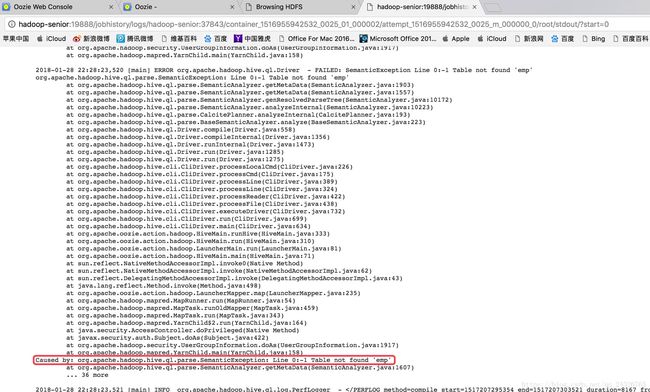650x392 pixels.
Task: Click the 'NativeMethodAccessorImpl.invoke0(Native Method)' line
Action: click(185, 264)
